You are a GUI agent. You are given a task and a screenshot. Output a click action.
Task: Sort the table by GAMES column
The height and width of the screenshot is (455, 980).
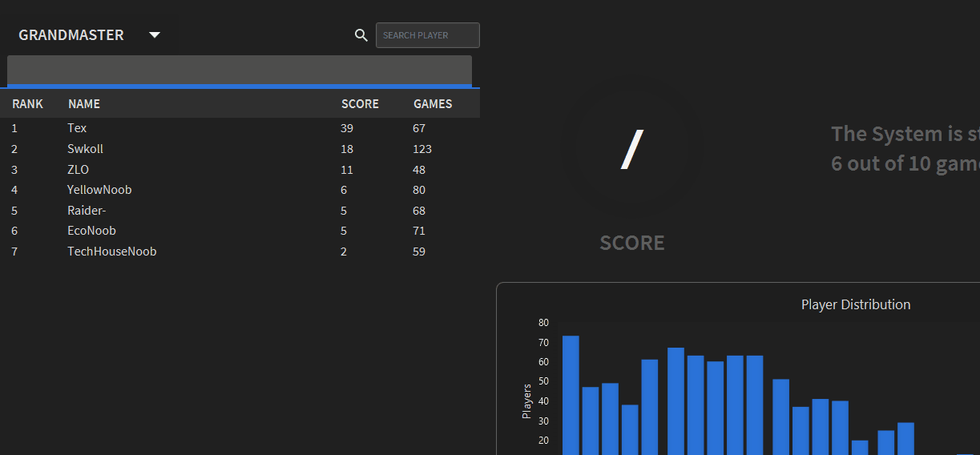[x=433, y=104]
